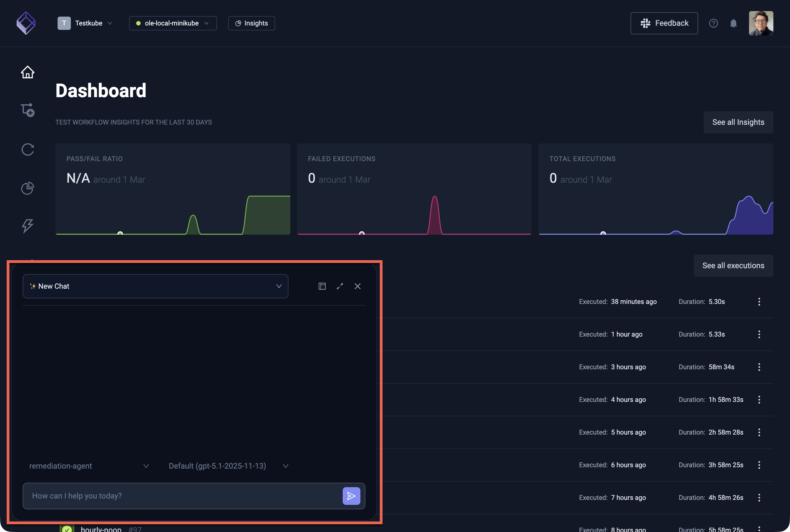The height and width of the screenshot is (532, 790).
Task: Open the insights pie chart sidebar icon
Action: click(27, 188)
